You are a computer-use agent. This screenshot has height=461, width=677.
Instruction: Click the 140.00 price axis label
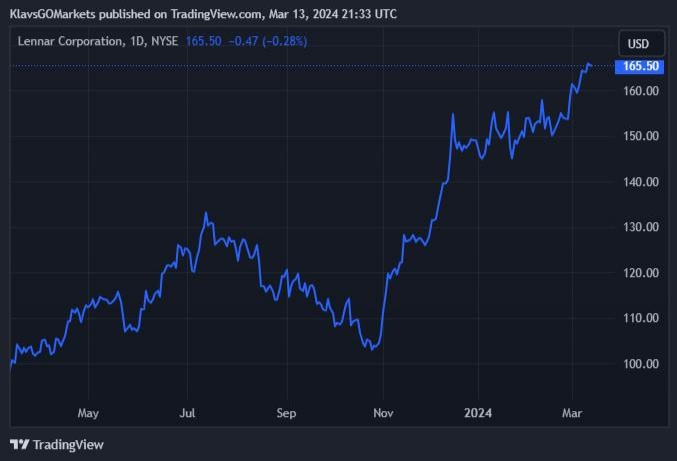click(638, 182)
